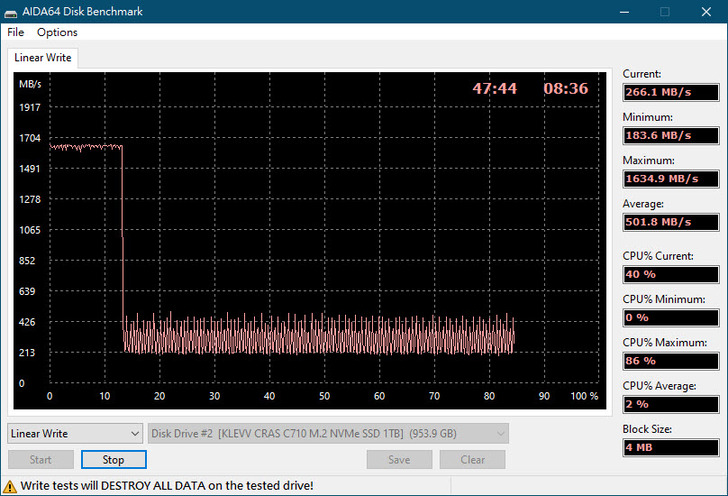This screenshot has width=728, height=496.
Task: Switch to the Linear Write tab
Action: coord(43,58)
